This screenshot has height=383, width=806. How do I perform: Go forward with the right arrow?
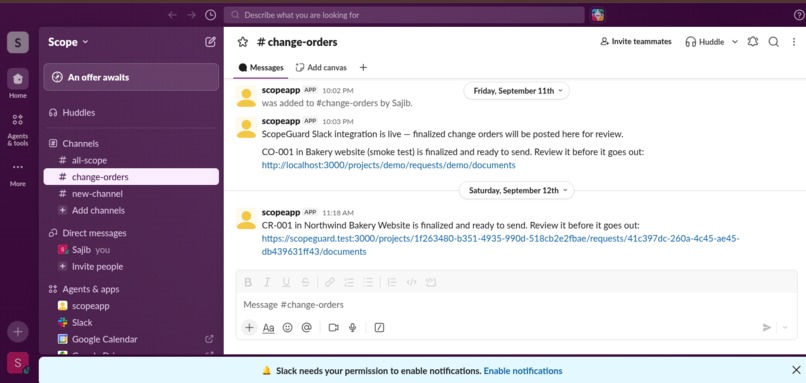click(191, 15)
